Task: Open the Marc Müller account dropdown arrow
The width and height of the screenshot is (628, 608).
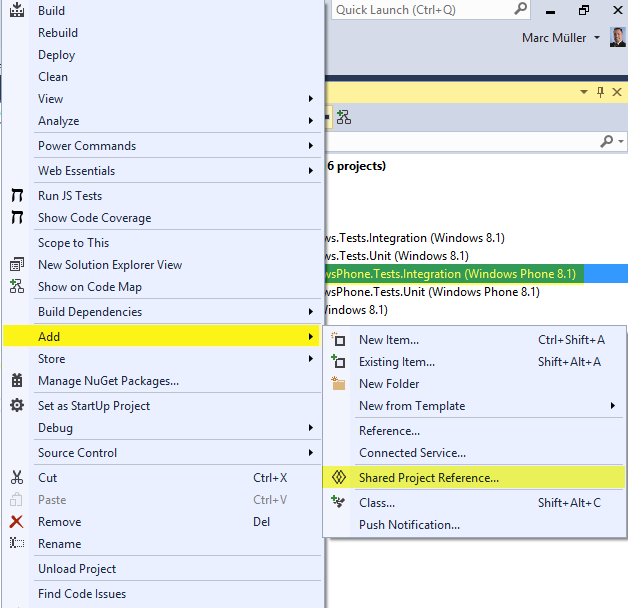Action: click(x=597, y=37)
